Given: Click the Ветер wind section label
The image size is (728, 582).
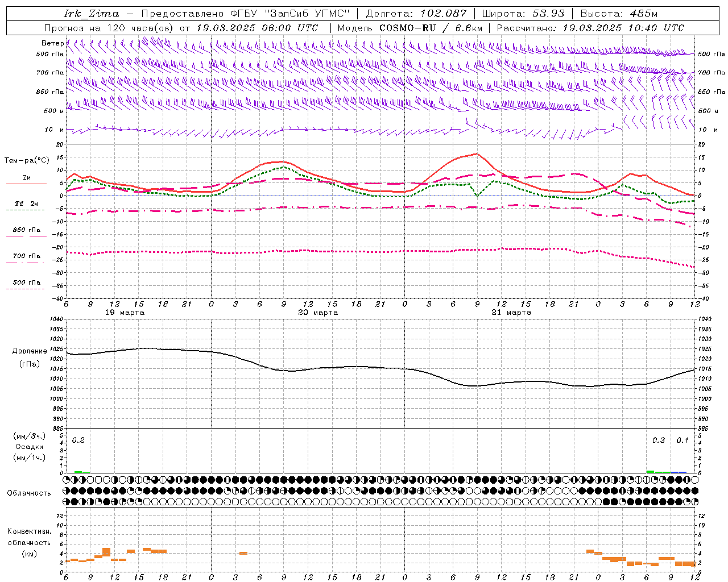Looking at the screenshot, I should click(x=52, y=43).
